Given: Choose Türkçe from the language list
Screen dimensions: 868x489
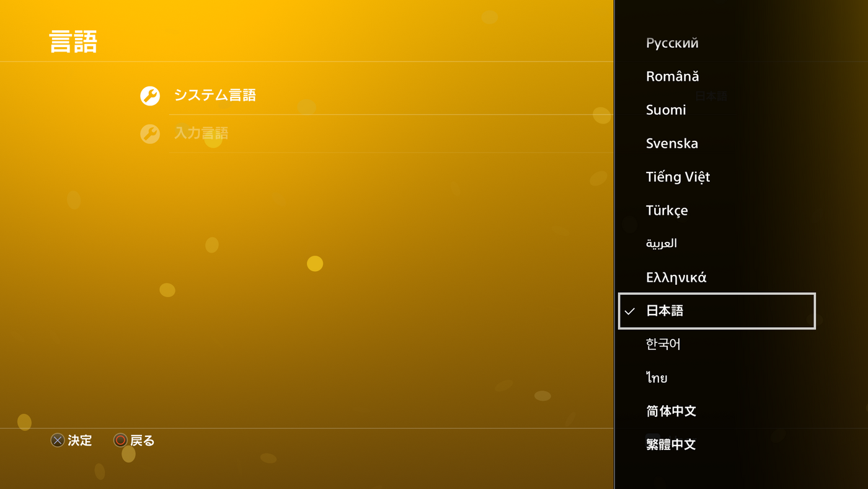Looking at the screenshot, I should coord(666,210).
